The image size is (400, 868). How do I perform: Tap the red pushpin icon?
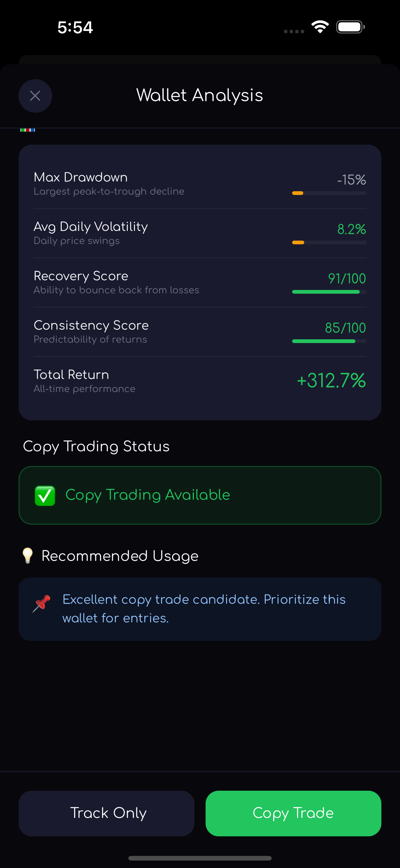[x=42, y=603]
